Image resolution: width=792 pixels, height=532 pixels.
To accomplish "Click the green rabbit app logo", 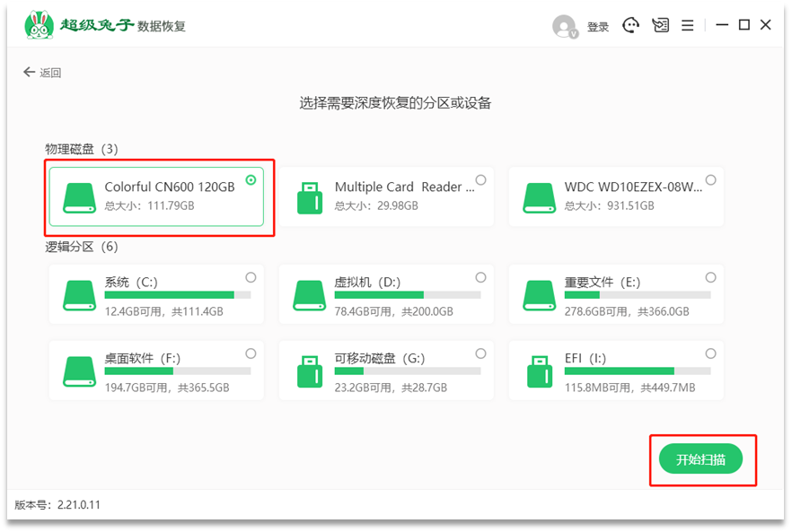I will (39, 25).
